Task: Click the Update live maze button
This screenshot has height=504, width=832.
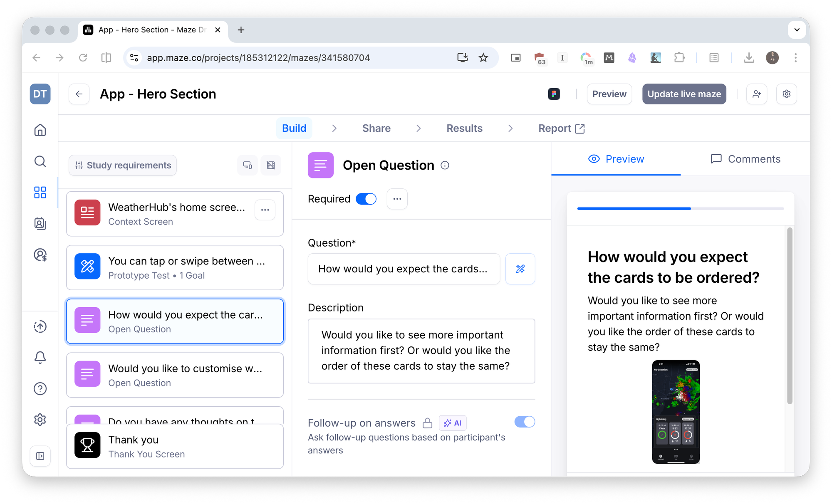Action: (684, 94)
